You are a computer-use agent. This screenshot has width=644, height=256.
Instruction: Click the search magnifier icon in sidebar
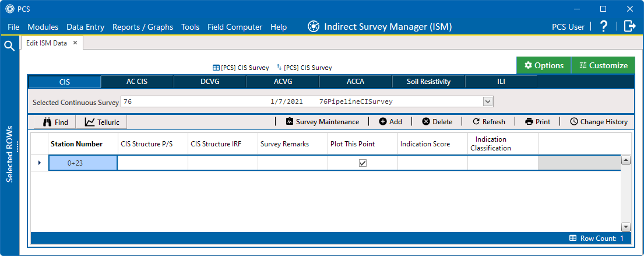[9, 45]
